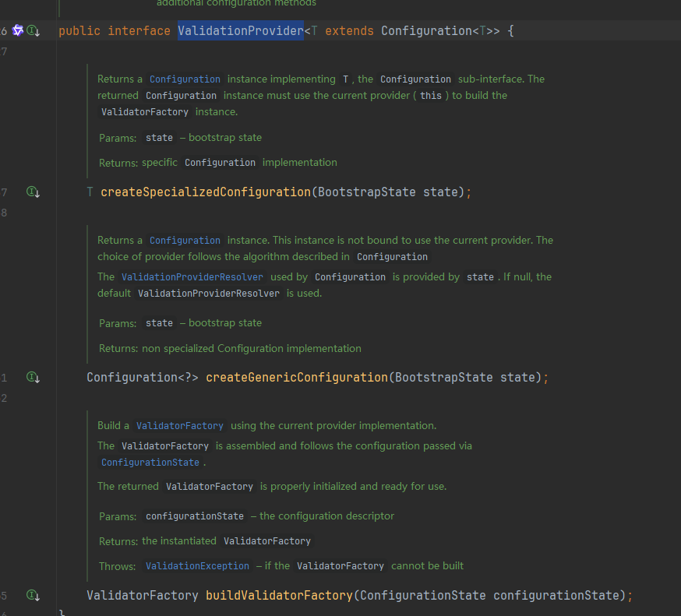The width and height of the screenshot is (681, 616).
Task: Open the blue ValidatorFactory link after 'Build a'
Action: pos(180,425)
